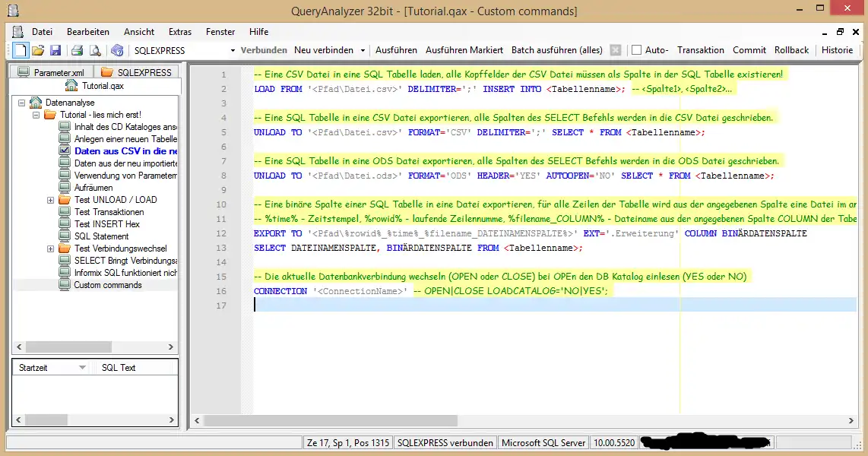Image resolution: width=868 pixels, height=456 pixels.
Task: Click right arrow of editor horizontal scrollbar
Action: point(851,420)
